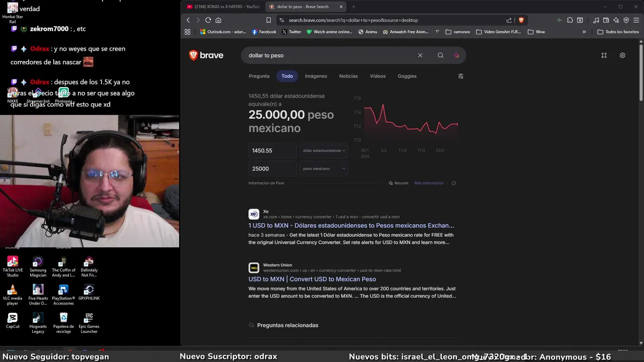Open the Facebook bookmark
The image size is (644, 362).
(264, 32)
